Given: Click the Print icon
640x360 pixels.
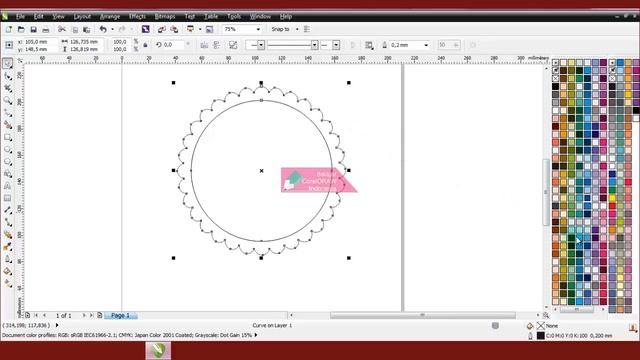Looking at the screenshot, I should pyautogui.click(x=46, y=29).
